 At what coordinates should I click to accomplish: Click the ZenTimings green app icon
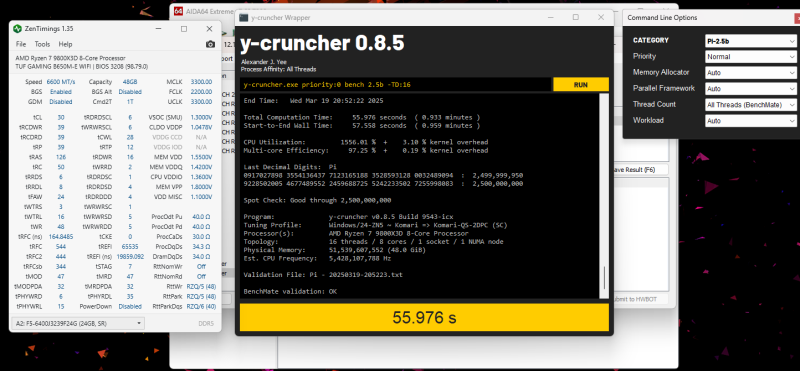[17, 29]
